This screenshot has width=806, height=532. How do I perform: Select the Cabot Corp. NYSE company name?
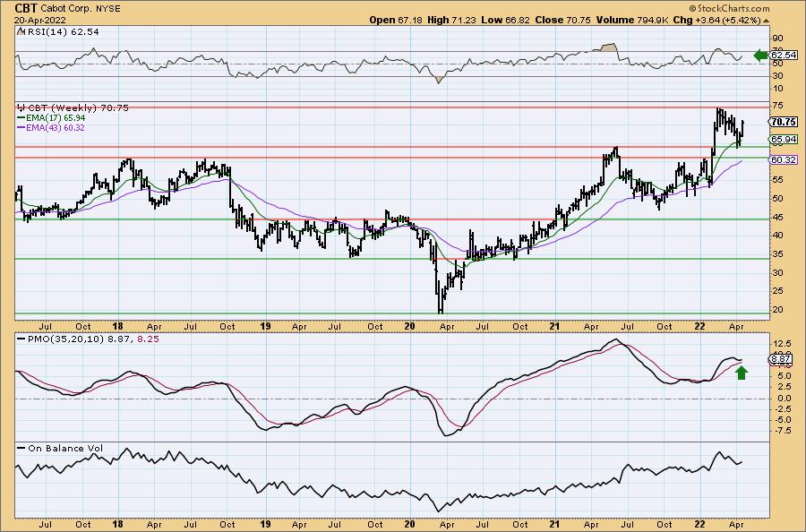pos(80,9)
